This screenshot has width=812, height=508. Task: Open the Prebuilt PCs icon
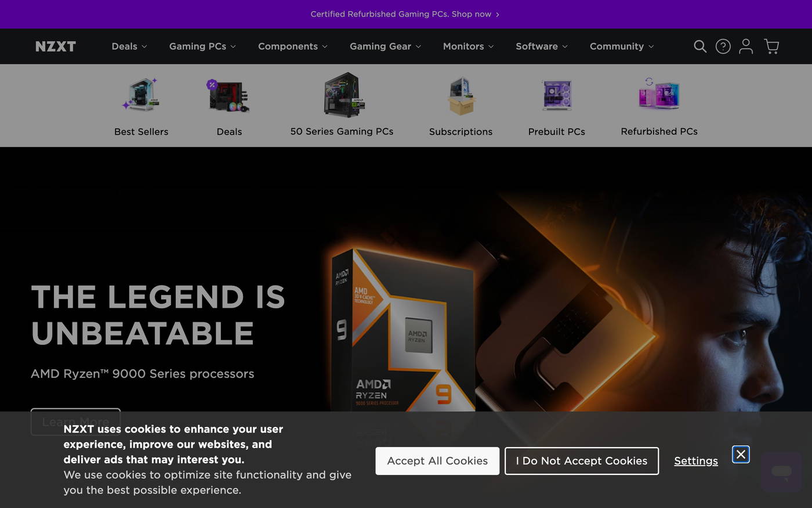556,95
